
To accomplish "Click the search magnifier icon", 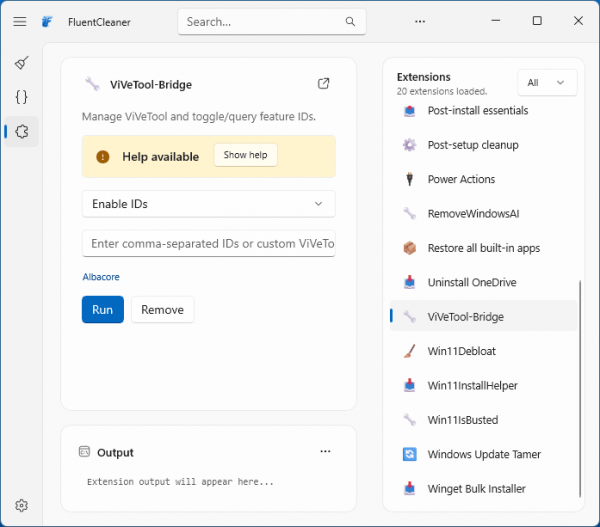I will tap(350, 21).
